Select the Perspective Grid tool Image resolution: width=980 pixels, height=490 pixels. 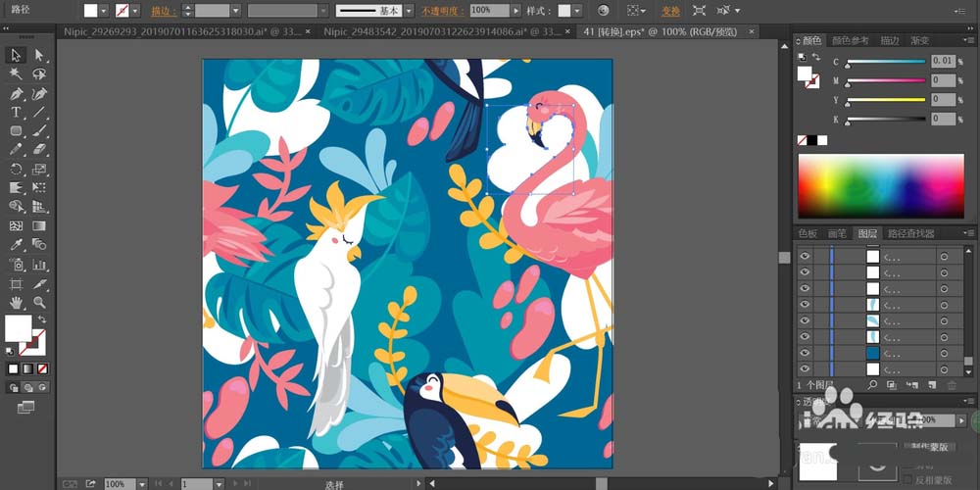pos(39,206)
